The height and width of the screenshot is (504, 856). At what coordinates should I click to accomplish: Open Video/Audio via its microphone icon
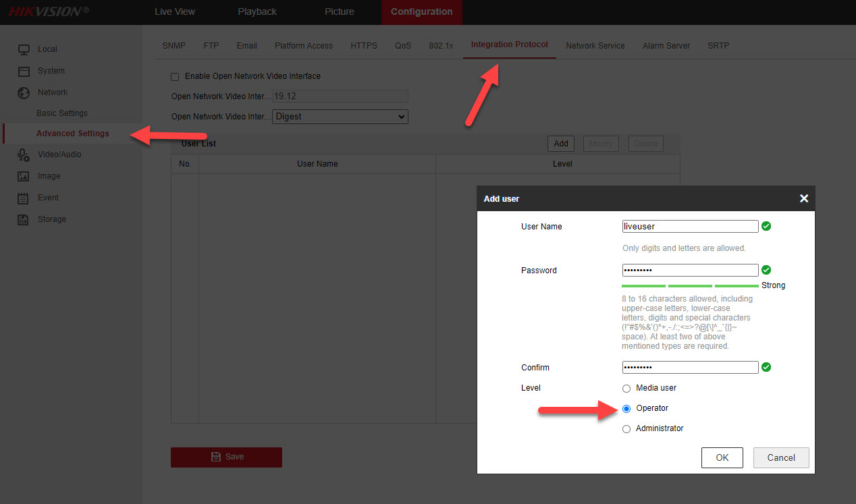point(24,155)
